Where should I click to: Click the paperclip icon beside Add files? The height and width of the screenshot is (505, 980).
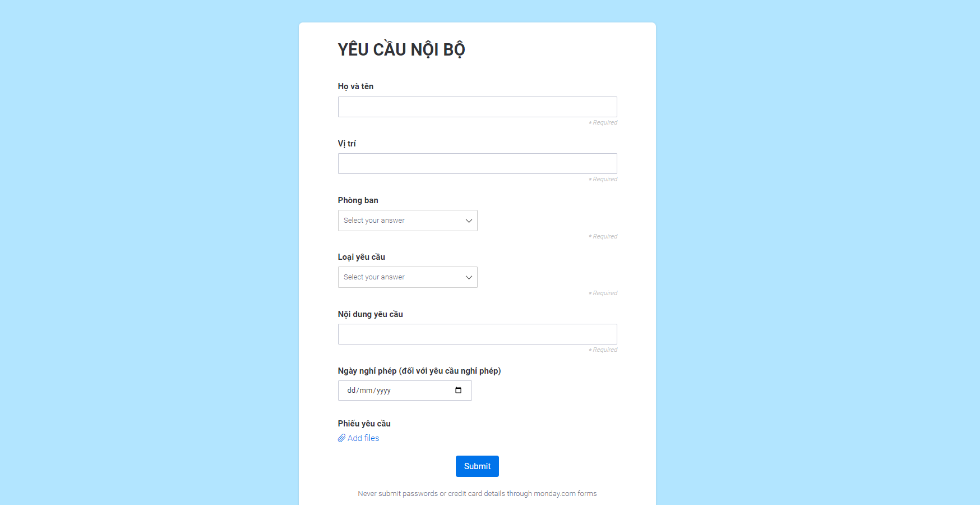(x=341, y=438)
